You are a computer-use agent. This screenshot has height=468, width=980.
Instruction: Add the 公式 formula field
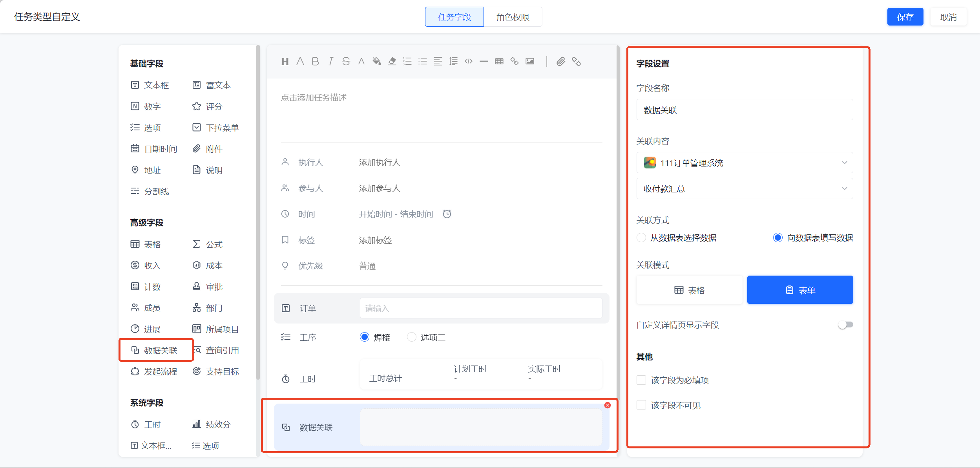pos(207,244)
